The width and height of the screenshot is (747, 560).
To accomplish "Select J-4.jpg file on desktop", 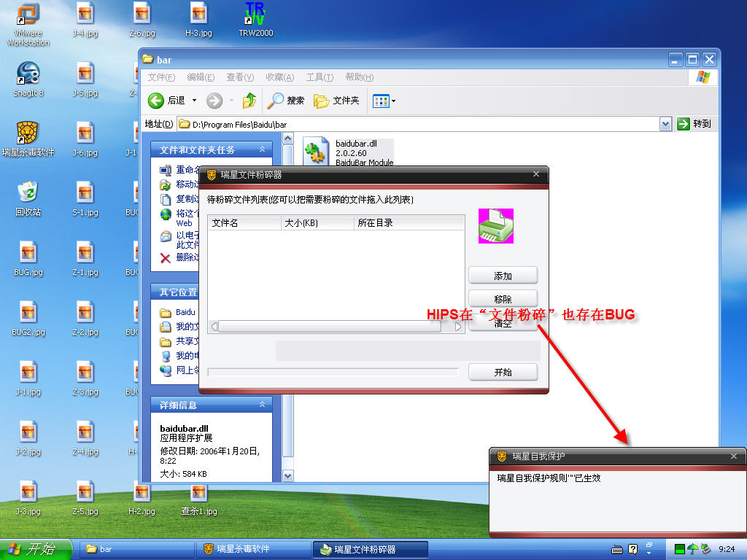I will pos(85,20).
